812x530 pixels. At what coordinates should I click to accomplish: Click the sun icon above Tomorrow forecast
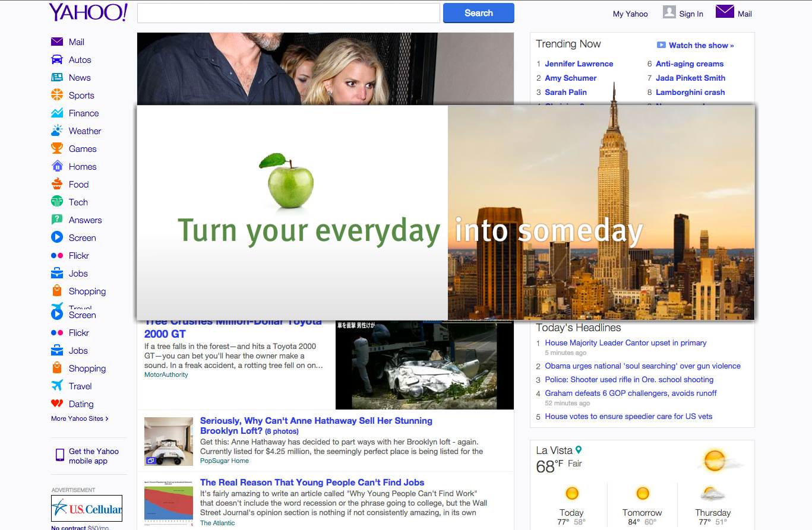click(x=642, y=493)
